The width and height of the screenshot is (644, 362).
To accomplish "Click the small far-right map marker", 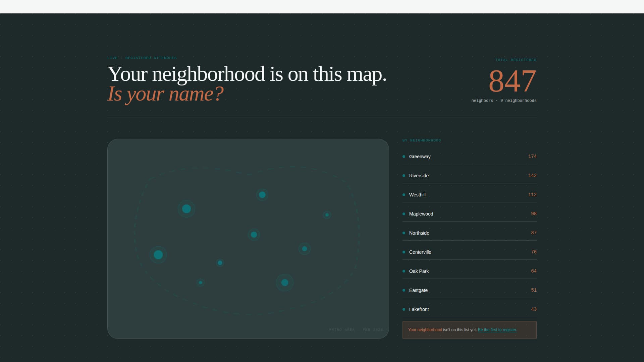I will click(327, 215).
